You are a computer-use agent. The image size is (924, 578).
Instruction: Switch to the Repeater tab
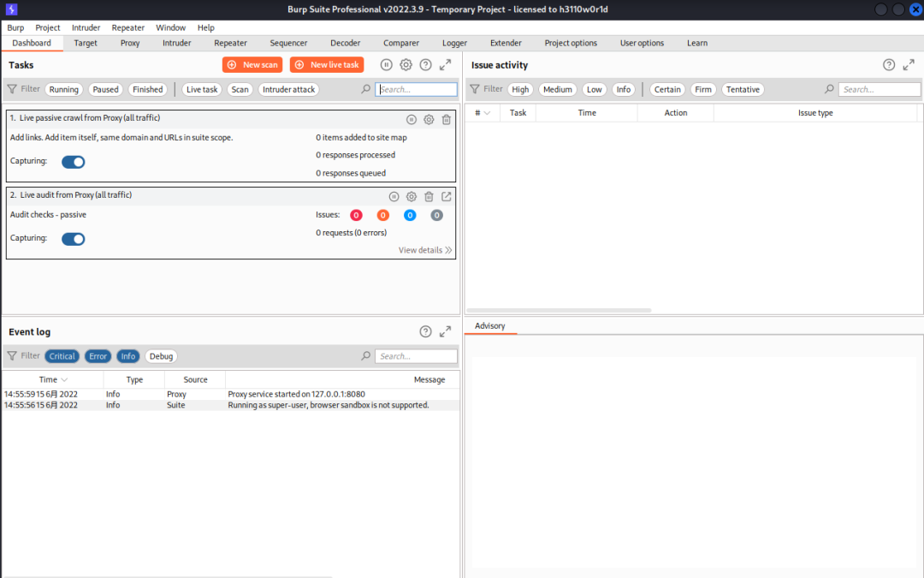[x=230, y=43]
